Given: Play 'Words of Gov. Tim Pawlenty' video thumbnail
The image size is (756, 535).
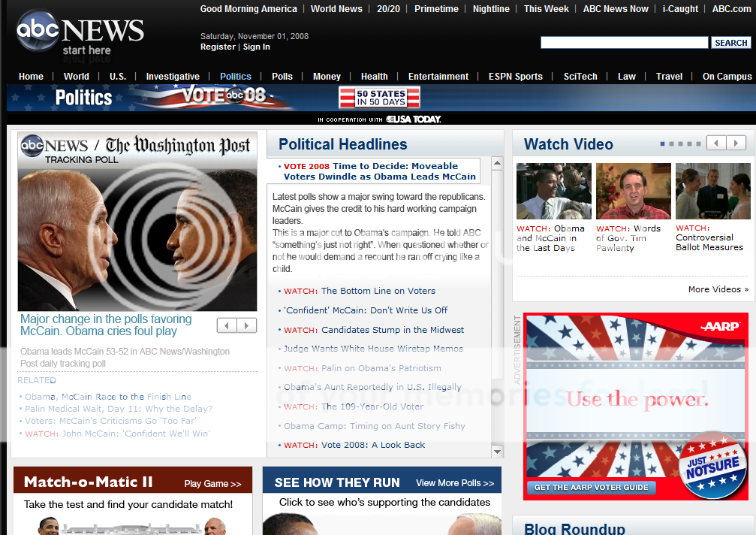Looking at the screenshot, I should pos(633,191).
